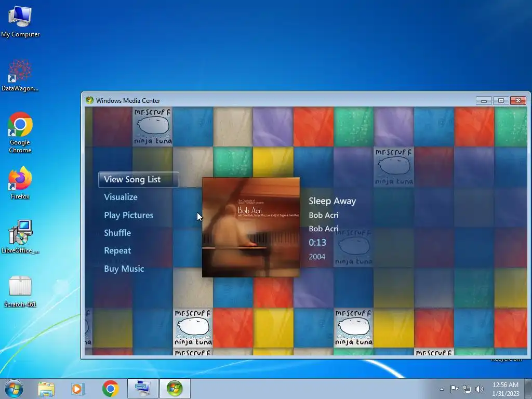
Task: Click the Sleep Away song title
Action: pyautogui.click(x=332, y=201)
